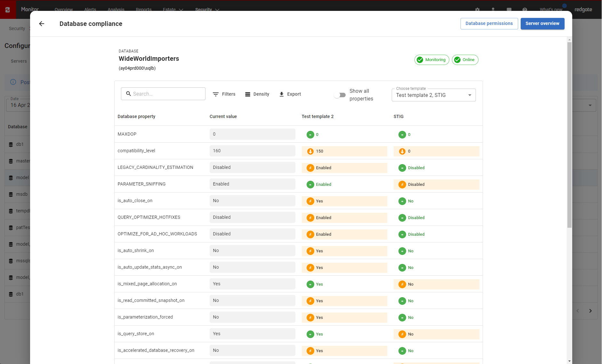
Task: Open Analysis tab in background navigation
Action: [116, 9]
